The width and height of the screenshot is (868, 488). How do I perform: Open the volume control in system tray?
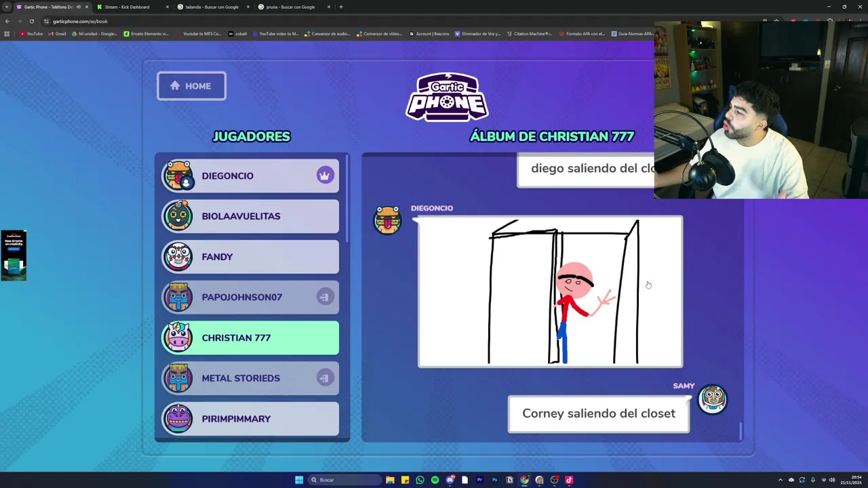(x=832, y=480)
